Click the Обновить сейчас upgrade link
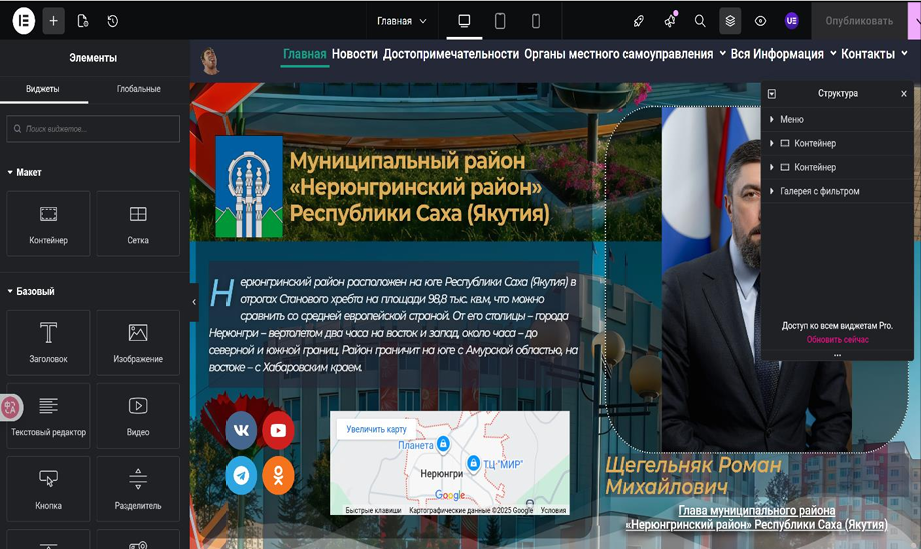This screenshot has width=921, height=549. pos(838,339)
